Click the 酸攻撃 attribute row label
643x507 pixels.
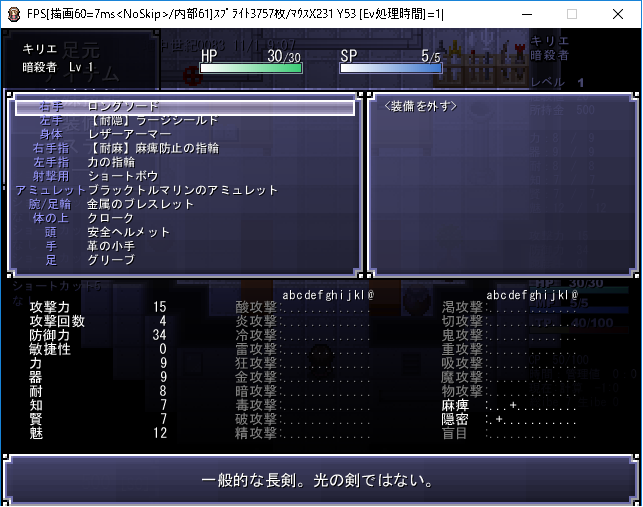point(256,307)
